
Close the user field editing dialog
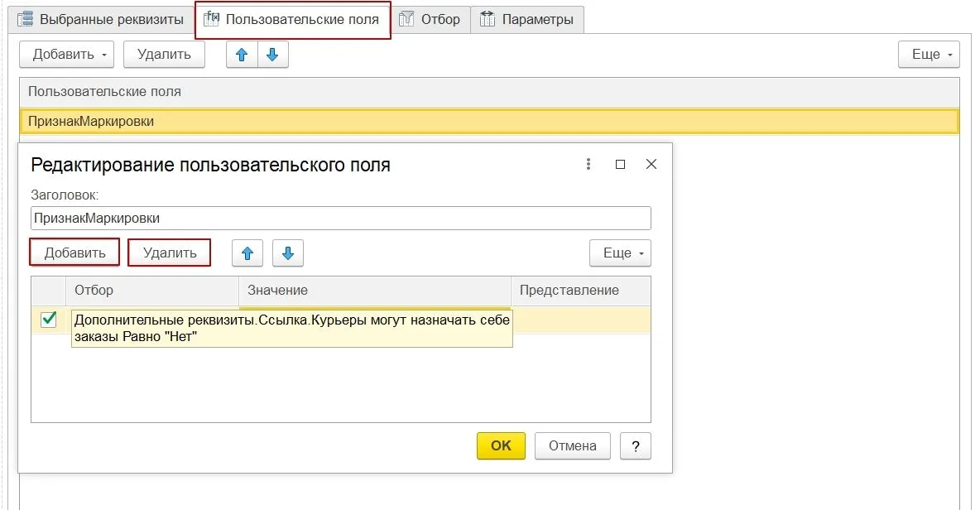click(651, 164)
